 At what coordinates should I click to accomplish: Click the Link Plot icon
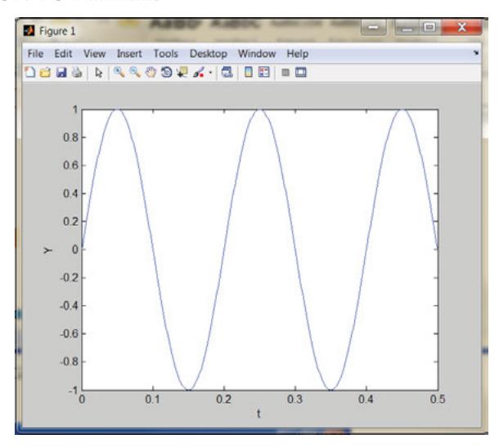227,73
